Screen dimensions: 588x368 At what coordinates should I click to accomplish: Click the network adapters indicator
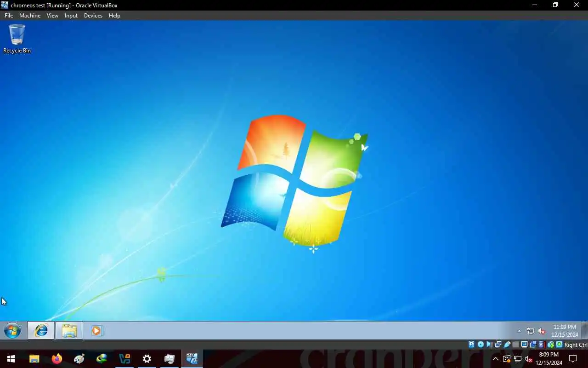coord(498,345)
